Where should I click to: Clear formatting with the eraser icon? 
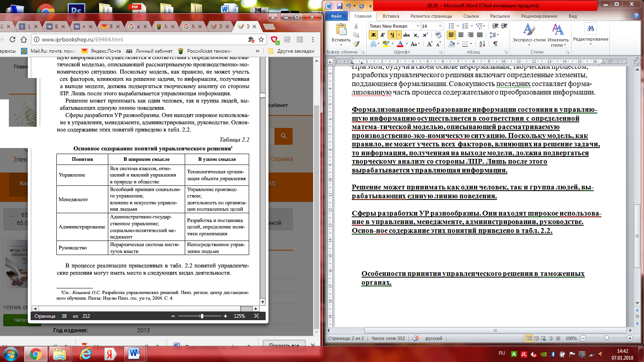point(438,35)
